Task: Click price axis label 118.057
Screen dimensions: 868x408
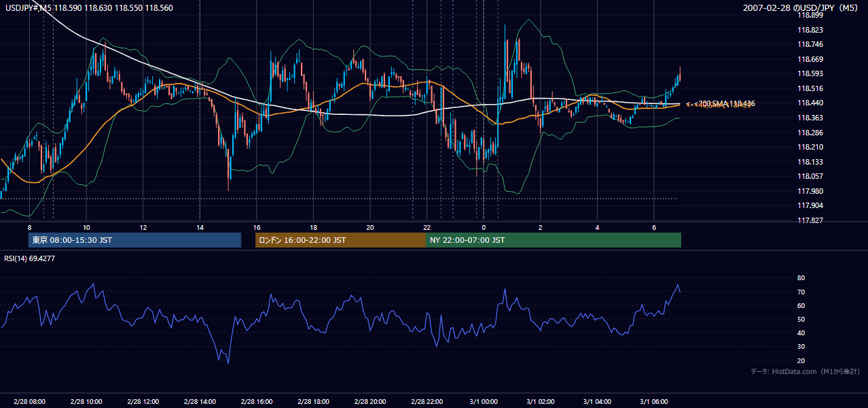Action: pyautogui.click(x=809, y=176)
